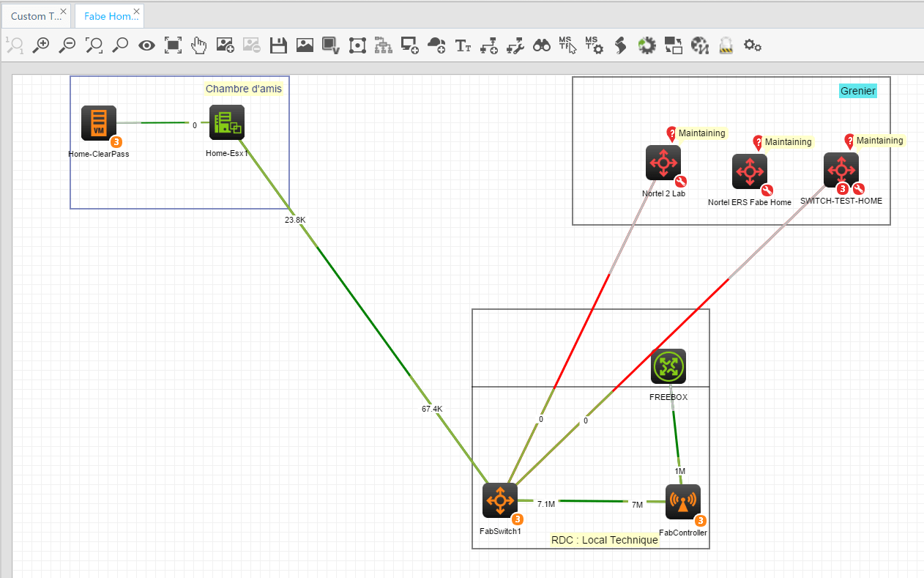This screenshot has width=924, height=578.
Task: Save the topology with floppy disk icon
Action: pos(278,45)
